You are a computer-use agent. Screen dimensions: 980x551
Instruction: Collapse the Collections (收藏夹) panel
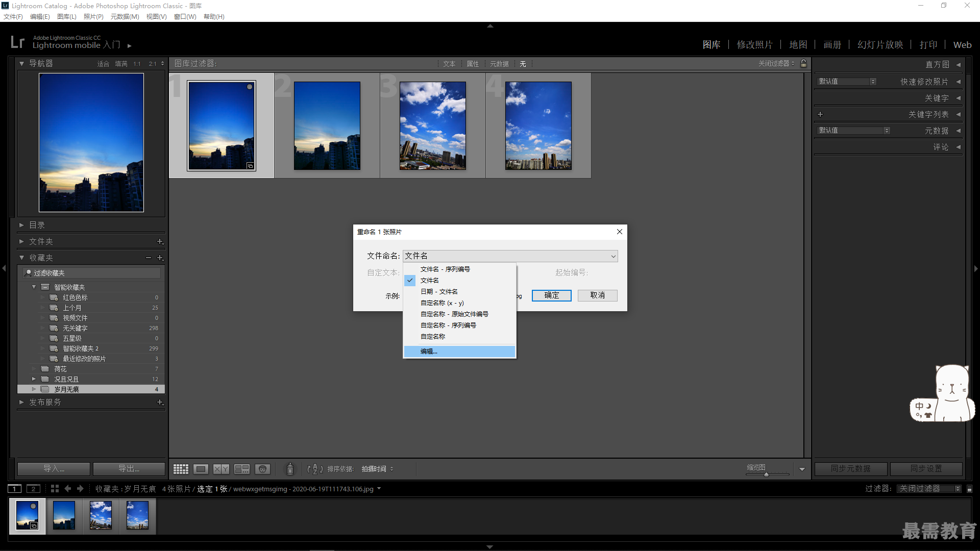pos(21,258)
